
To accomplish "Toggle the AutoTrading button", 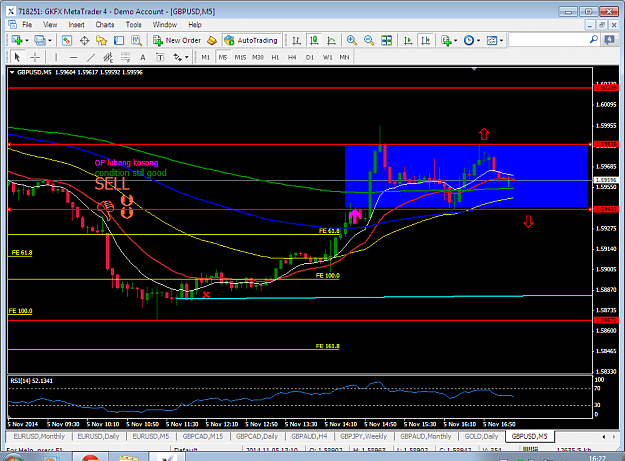I will (x=251, y=40).
